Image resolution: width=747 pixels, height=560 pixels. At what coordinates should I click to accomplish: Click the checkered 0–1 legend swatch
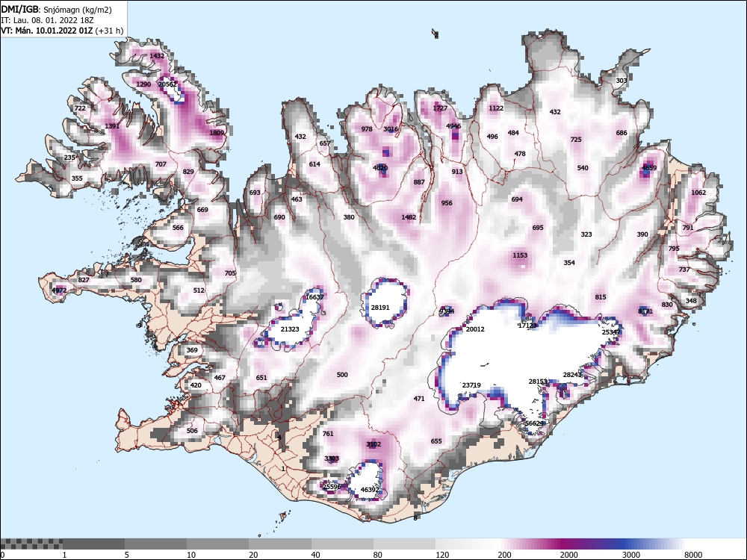(x=31, y=544)
